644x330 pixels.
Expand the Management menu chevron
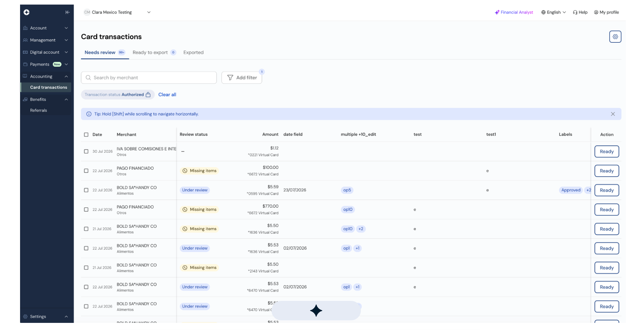tap(66, 40)
